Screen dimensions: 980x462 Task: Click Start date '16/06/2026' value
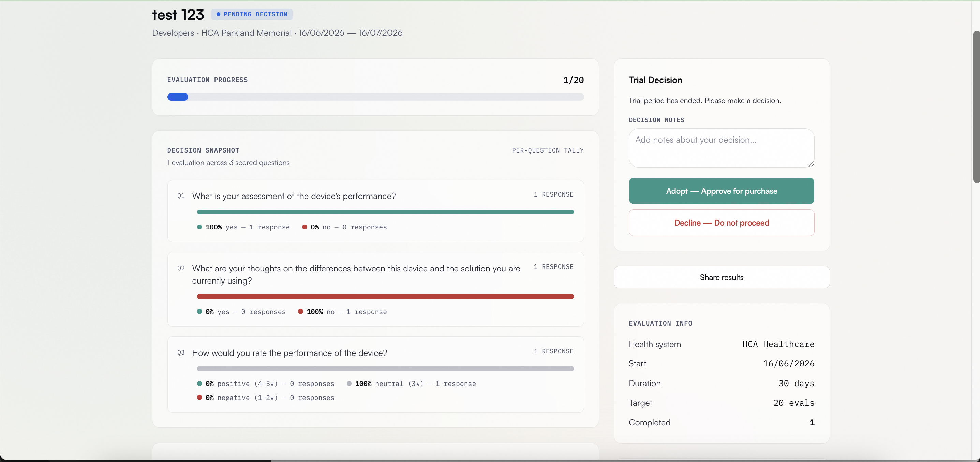[x=789, y=363]
